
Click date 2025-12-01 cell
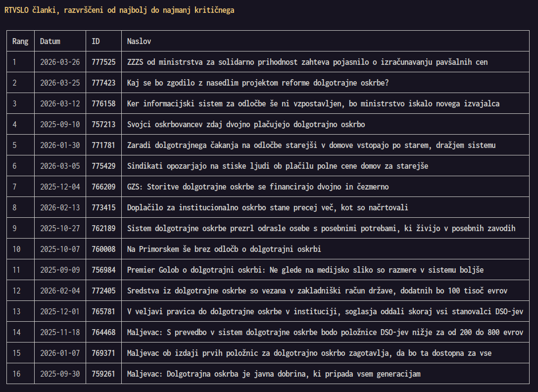60,312
